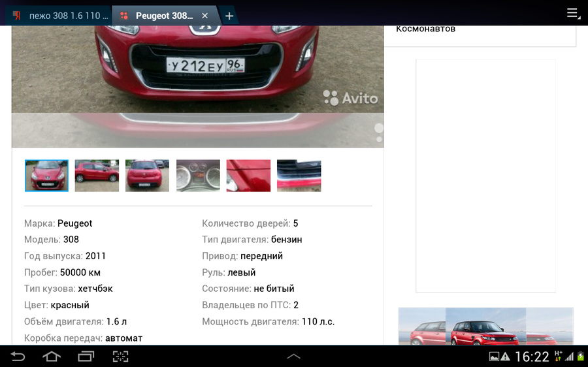588x367 pixels.
Task: Tap the Android Recent apps button
Action: point(86,356)
